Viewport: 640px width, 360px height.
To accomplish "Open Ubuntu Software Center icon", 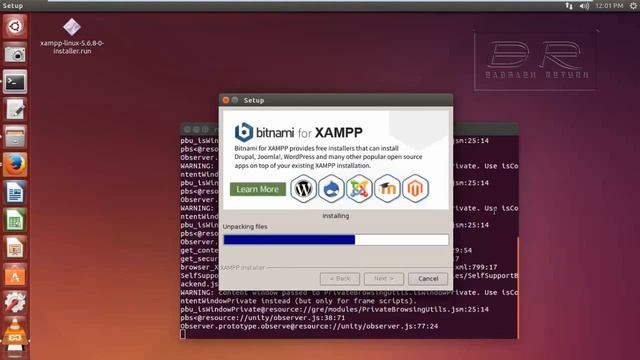I will 15,276.
